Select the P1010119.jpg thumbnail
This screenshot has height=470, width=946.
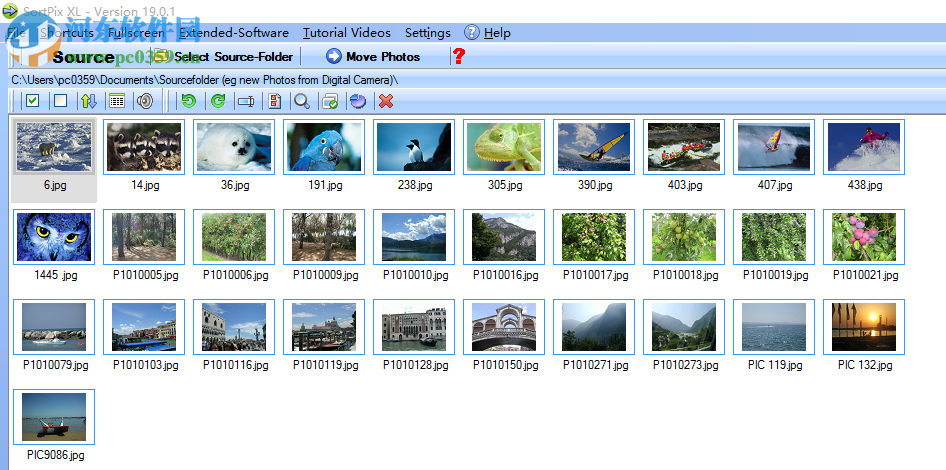pyautogui.click(x=324, y=327)
